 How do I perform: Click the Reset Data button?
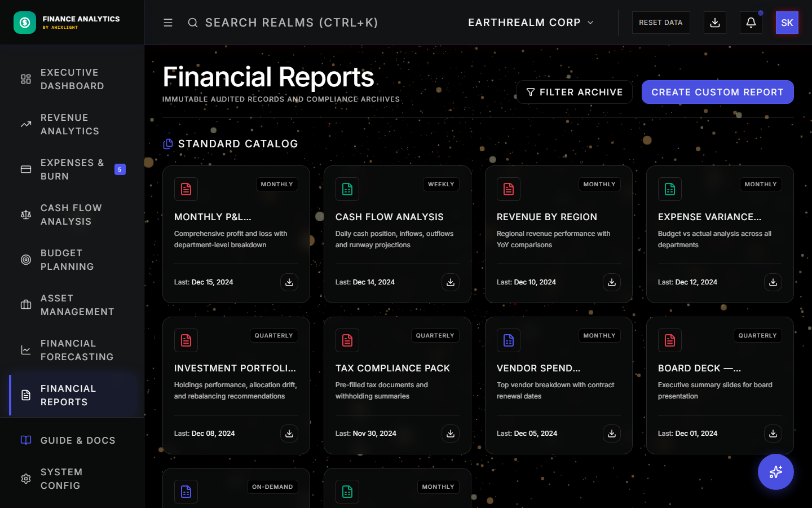coord(661,23)
